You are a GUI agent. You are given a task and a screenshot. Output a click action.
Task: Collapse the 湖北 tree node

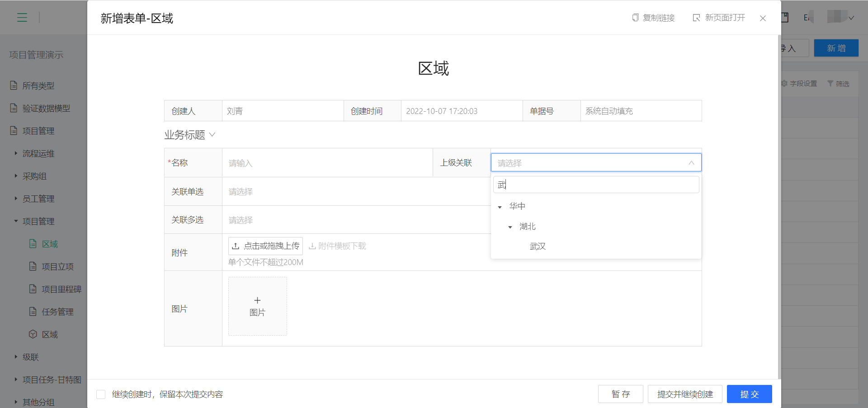[510, 227]
